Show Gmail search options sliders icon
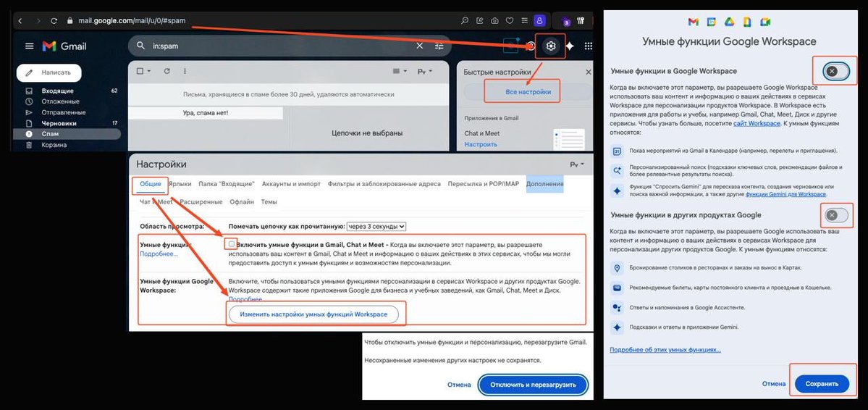Viewport: 868px width, 410px height. 439,46
